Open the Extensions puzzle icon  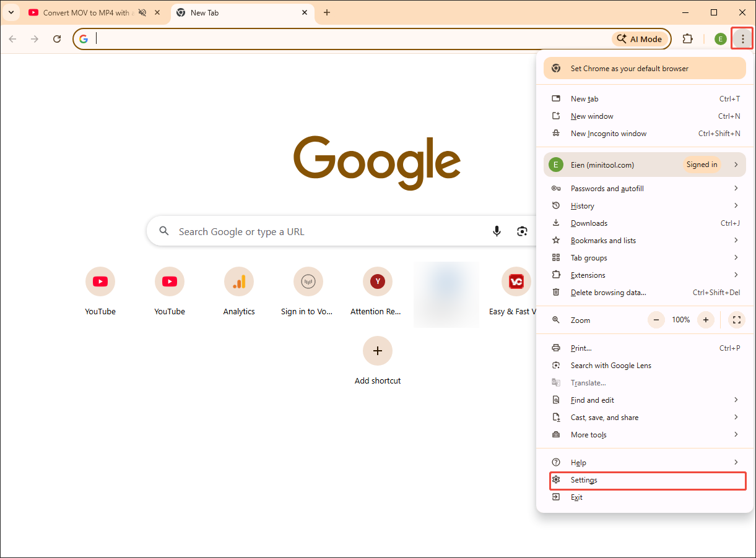point(687,38)
